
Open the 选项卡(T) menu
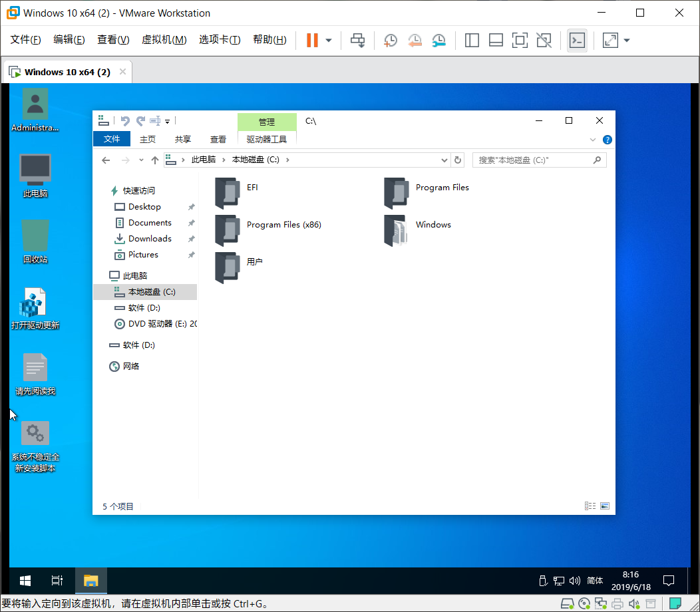click(220, 40)
